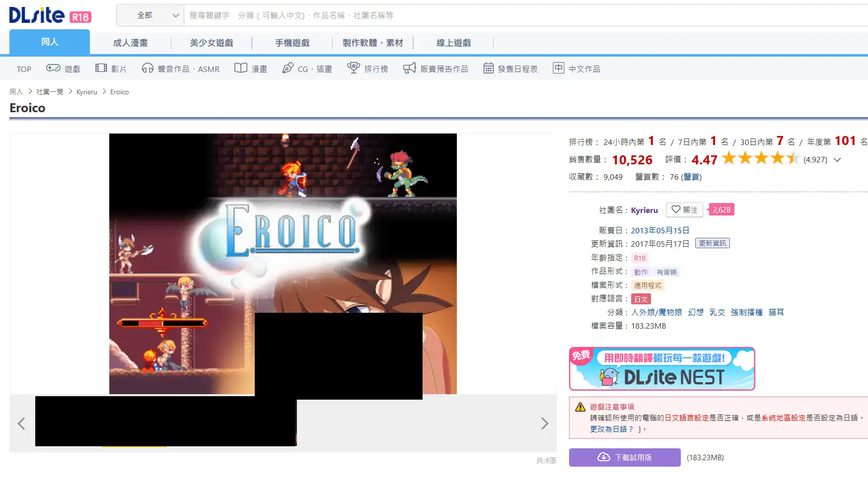Viewport: 868px width, 488px height.
Task: Click the 社團一覽 breadcrumb link
Action: click(50, 92)
